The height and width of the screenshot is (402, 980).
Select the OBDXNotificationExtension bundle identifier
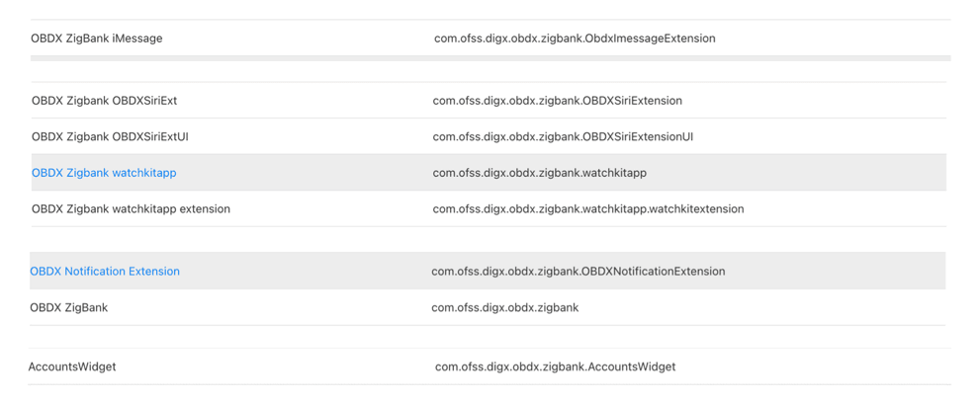click(578, 272)
